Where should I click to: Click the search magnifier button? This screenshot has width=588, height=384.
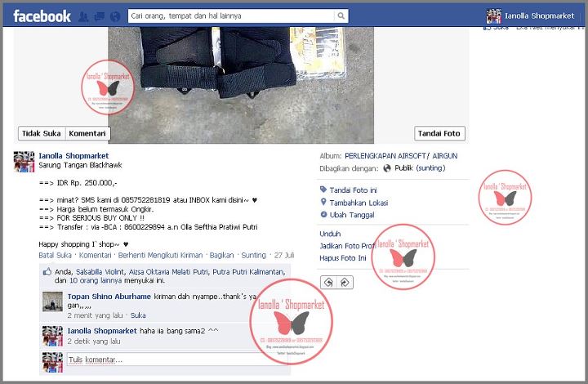click(x=341, y=16)
